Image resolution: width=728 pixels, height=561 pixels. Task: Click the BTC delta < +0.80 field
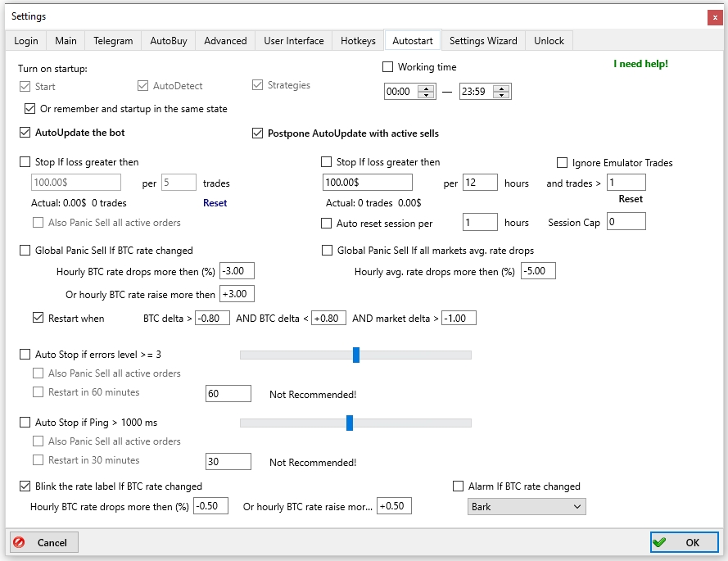(328, 318)
